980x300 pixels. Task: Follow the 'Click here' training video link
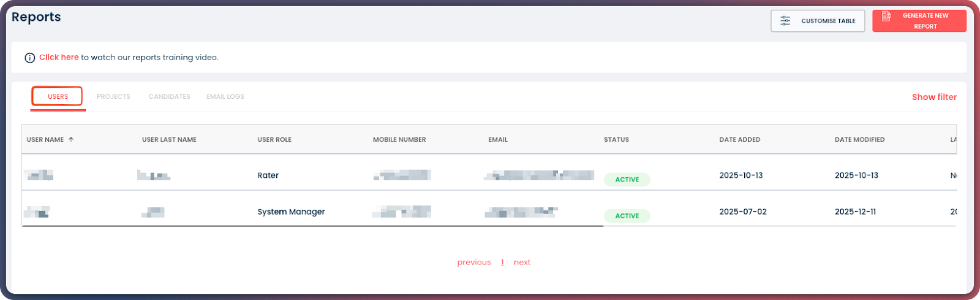click(59, 57)
